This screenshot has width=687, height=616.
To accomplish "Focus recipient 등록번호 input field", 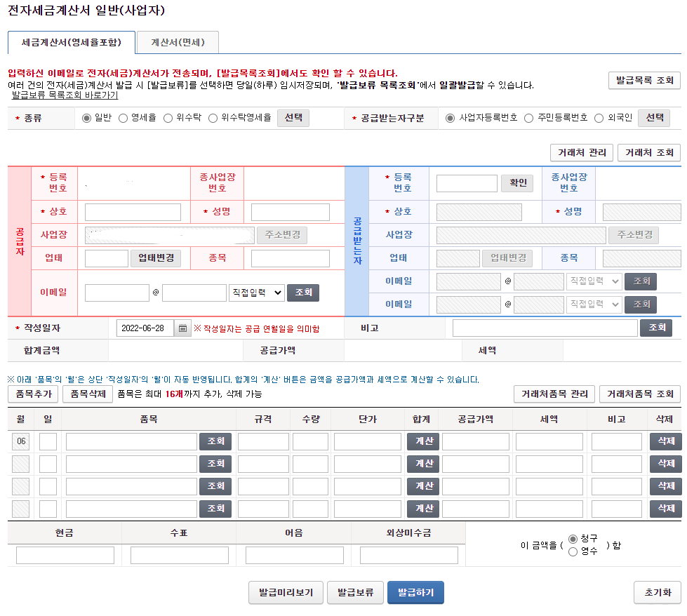I will point(467,184).
